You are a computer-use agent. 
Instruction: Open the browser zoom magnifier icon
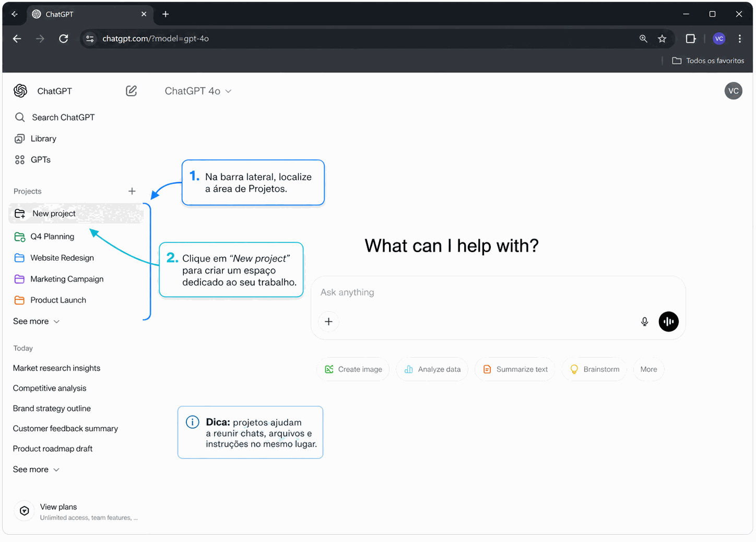643,39
